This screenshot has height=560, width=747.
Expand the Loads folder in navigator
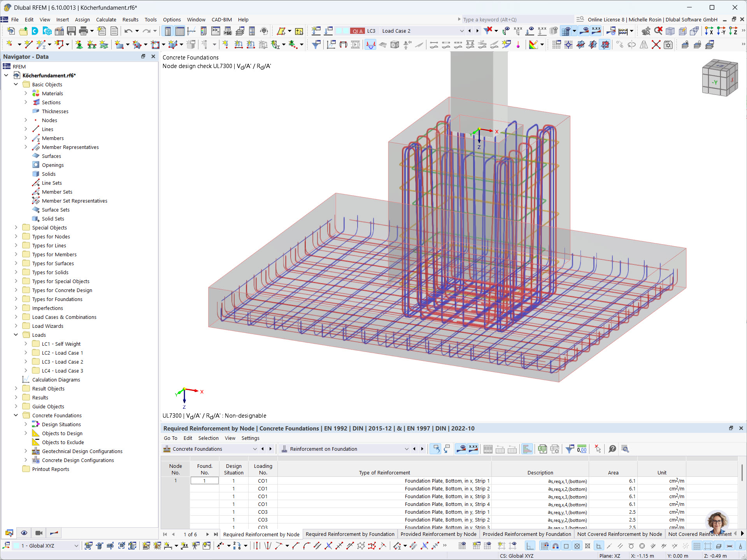(16, 334)
